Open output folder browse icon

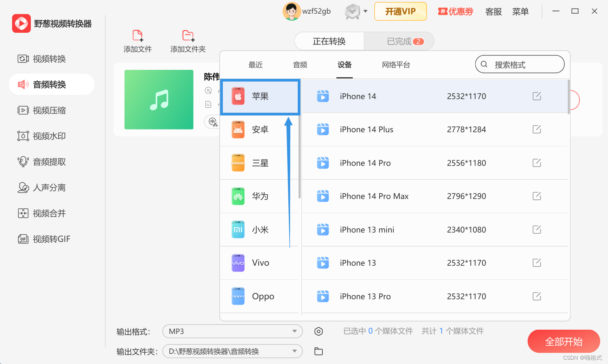point(318,351)
